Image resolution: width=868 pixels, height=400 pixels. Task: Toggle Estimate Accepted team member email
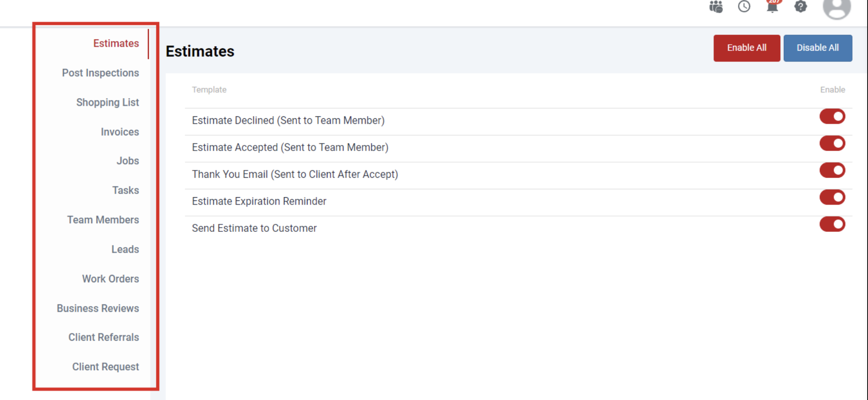tap(832, 143)
